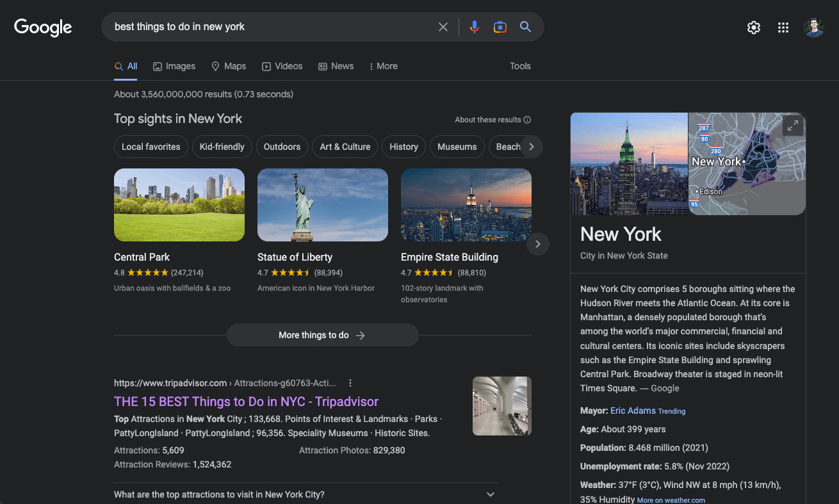Image resolution: width=839 pixels, height=504 pixels.
Task: Switch to the Images tab
Action: click(174, 66)
